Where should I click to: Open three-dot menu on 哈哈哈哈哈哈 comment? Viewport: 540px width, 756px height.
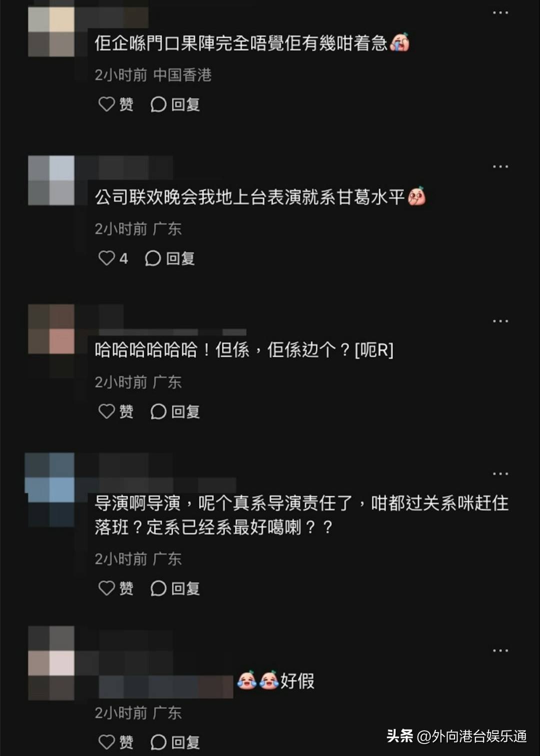click(x=500, y=321)
